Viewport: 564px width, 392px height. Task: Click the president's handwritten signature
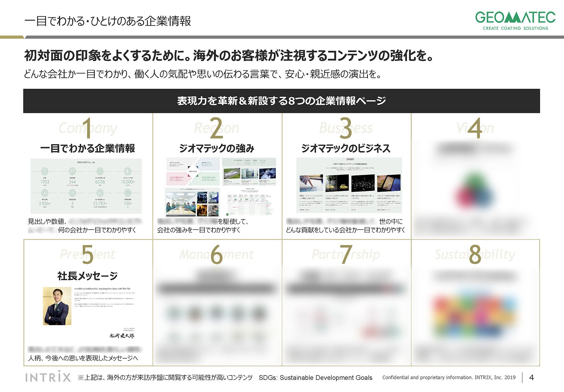pos(122,336)
